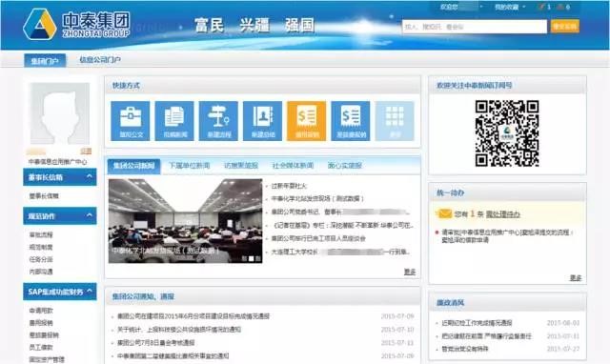Open 固定资产管理 in the SAP section

coord(47,360)
